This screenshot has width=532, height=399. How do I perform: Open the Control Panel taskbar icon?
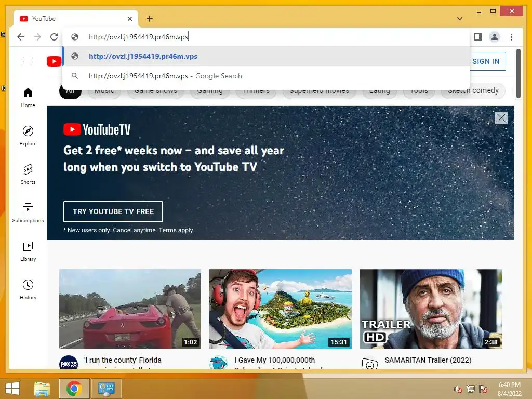pyautogui.click(x=106, y=389)
